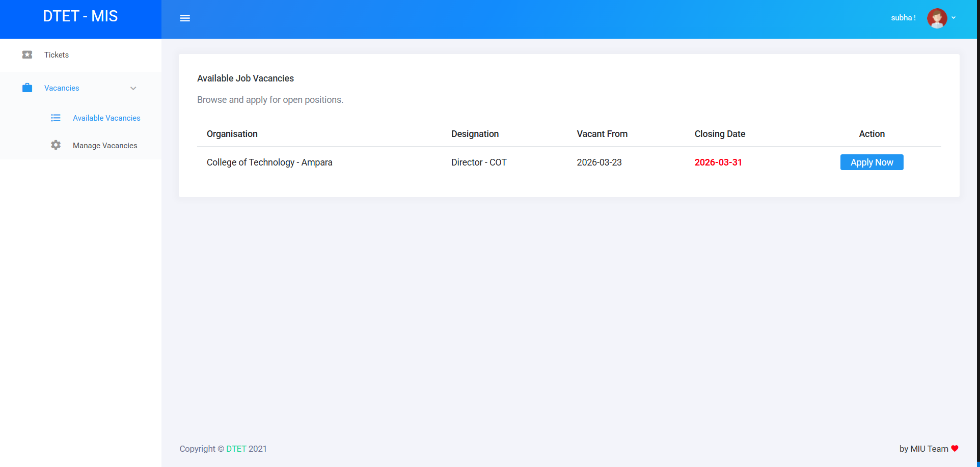The width and height of the screenshot is (980, 467).
Task: Click the red 2026-03-31 closing date
Action: 718,162
